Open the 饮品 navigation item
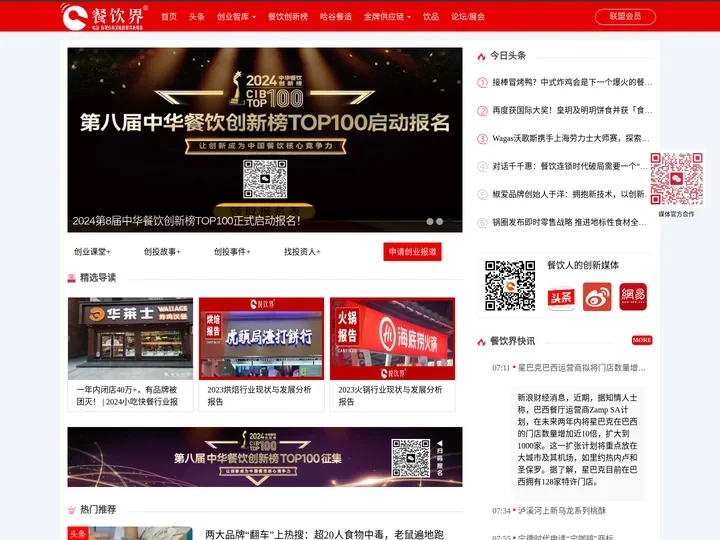Image resolution: width=720 pixels, height=540 pixels. click(x=431, y=17)
